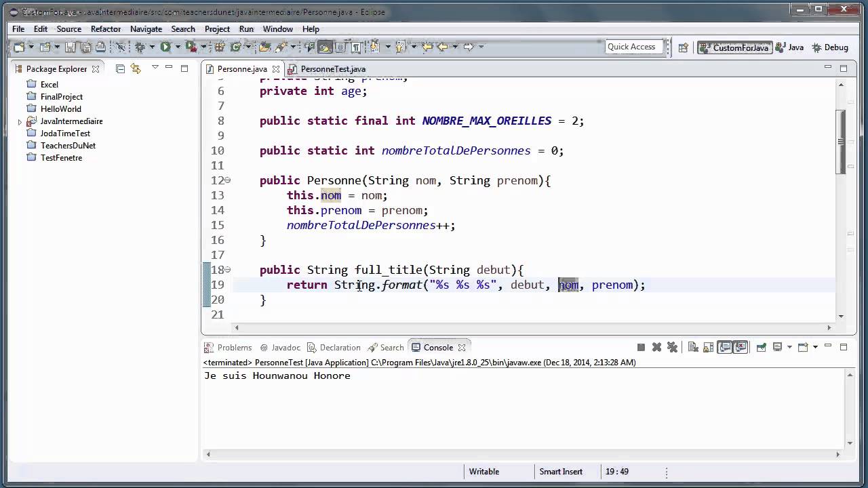Toggle Show Whitespace Characters pilcrow button
Screen dimensions: 868x488
coord(356,47)
